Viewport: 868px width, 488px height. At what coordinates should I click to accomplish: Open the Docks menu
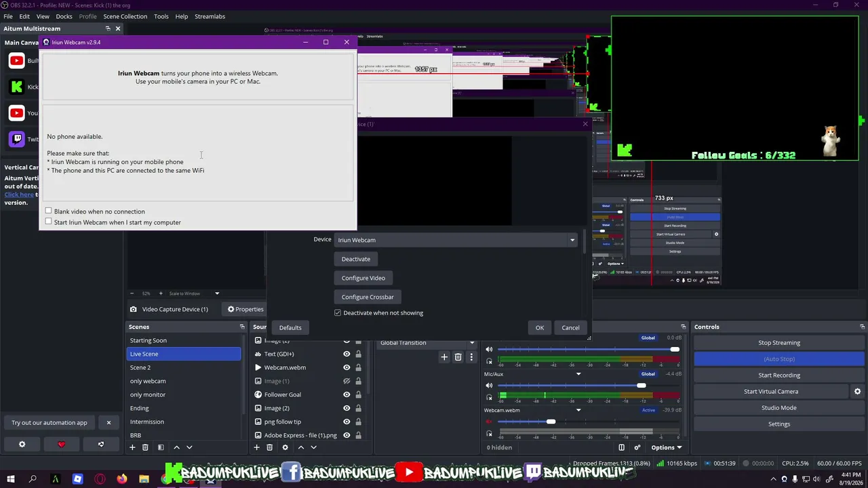[x=64, y=16]
